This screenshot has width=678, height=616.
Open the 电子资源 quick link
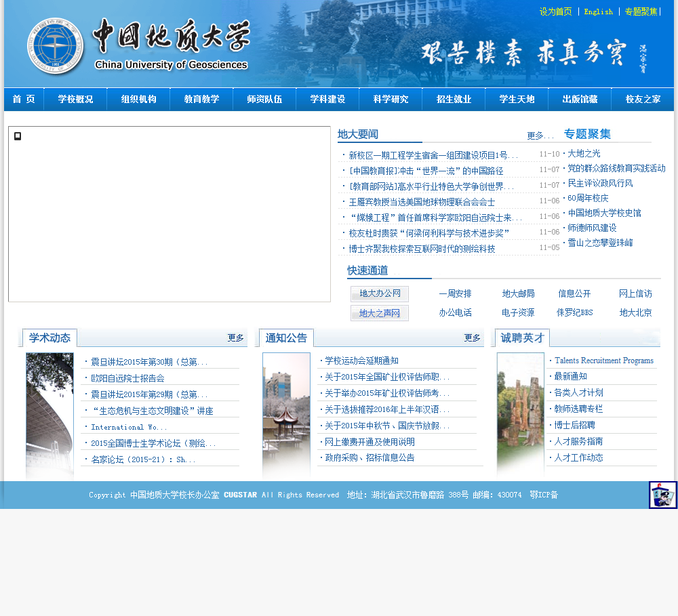click(x=518, y=312)
